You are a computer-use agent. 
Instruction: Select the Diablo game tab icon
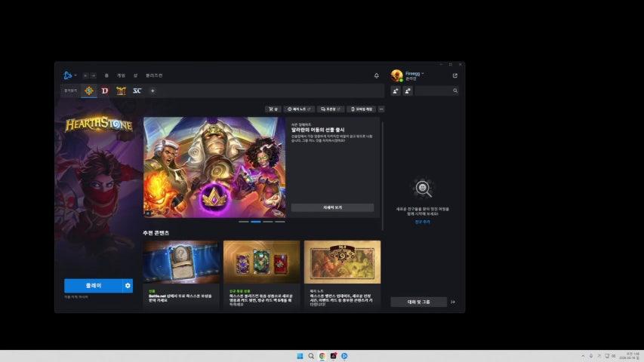click(x=105, y=90)
